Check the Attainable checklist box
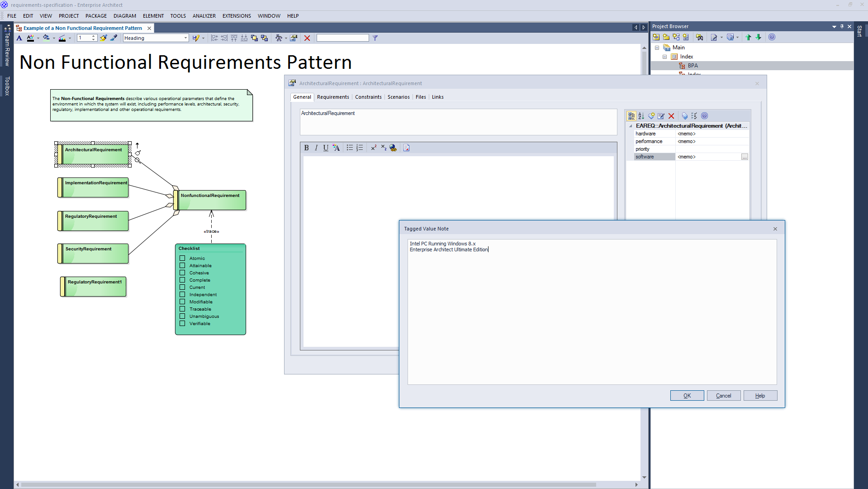 (x=182, y=265)
